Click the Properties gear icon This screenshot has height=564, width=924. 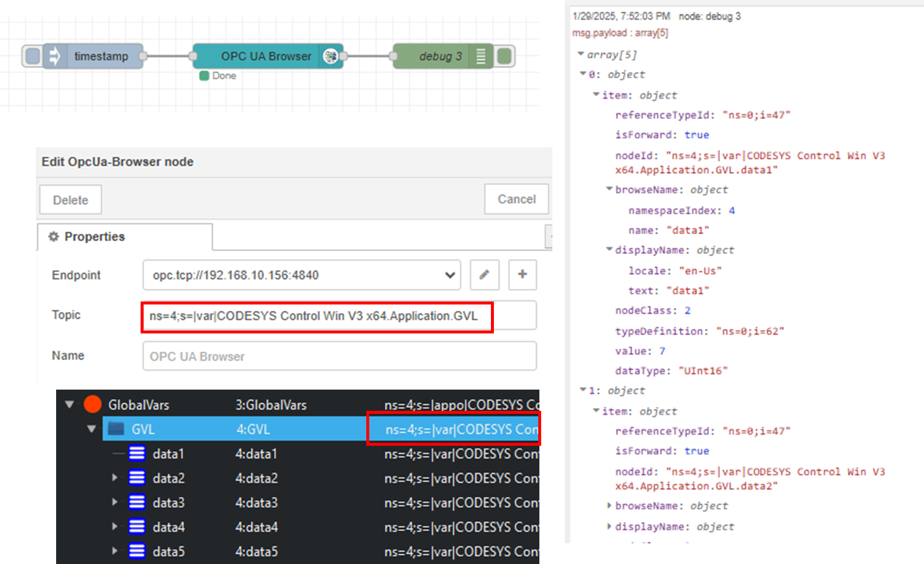53,236
